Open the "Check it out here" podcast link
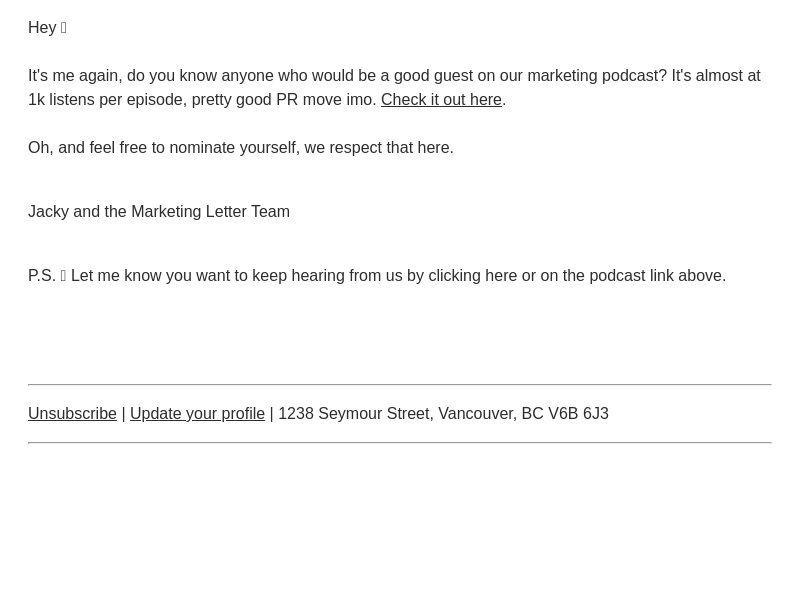Image resolution: width=800 pixels, height=600 pixels. pyautogui.click(x=441, y=99)
